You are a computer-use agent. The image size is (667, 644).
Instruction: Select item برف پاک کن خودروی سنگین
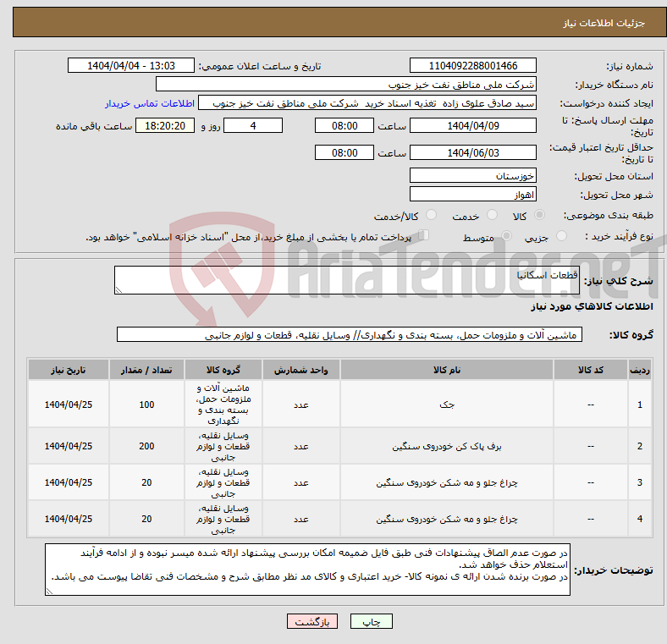point(447,446)
